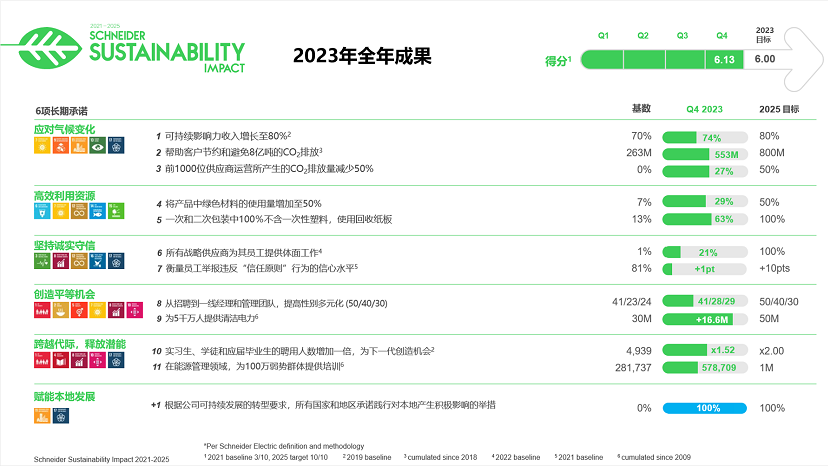Click the SDG 10 inequality icon under 跨越代际
Image resolution: width=828 pixels, height=466 pixels.
pos(98,360)
